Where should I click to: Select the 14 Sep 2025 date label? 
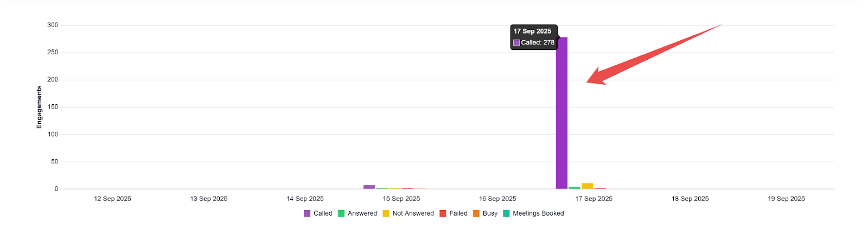pyautogui.click(x=305, y=199)
